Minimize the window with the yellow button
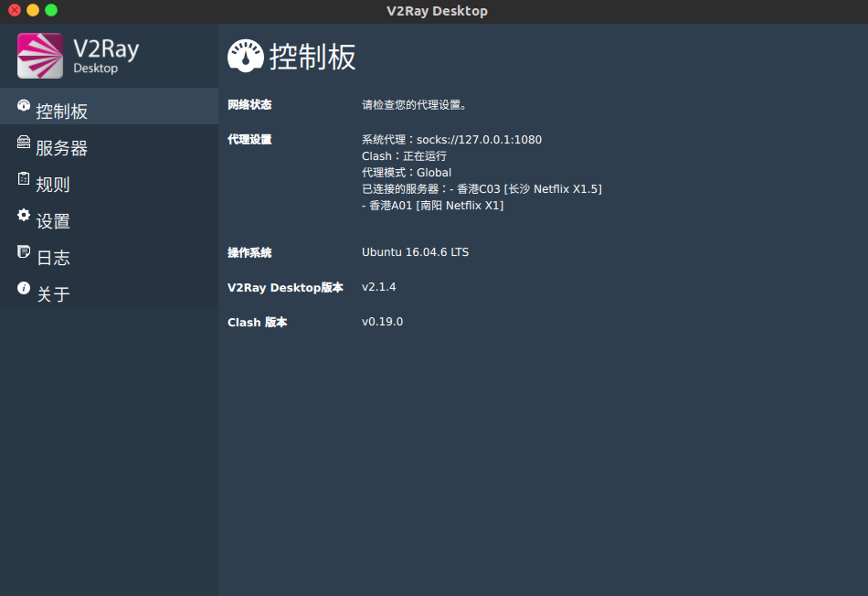868x596 pixels. (33, 10)
